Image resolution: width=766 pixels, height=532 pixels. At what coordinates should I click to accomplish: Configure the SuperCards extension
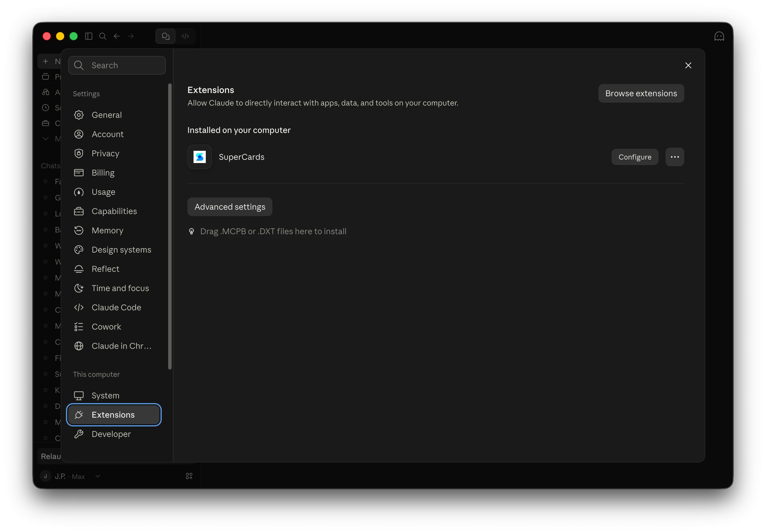635,157
